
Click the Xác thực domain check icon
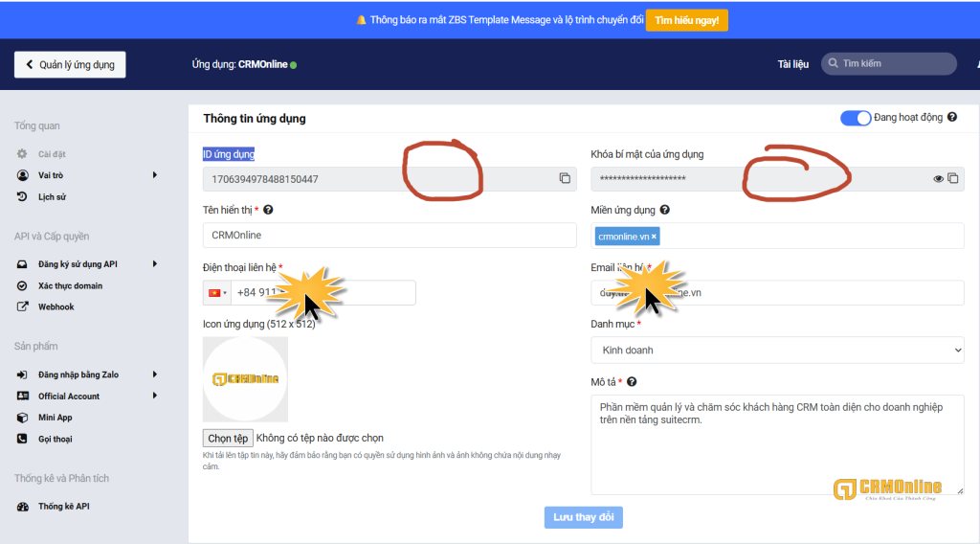pyautogui.click(x=22, y=285)
